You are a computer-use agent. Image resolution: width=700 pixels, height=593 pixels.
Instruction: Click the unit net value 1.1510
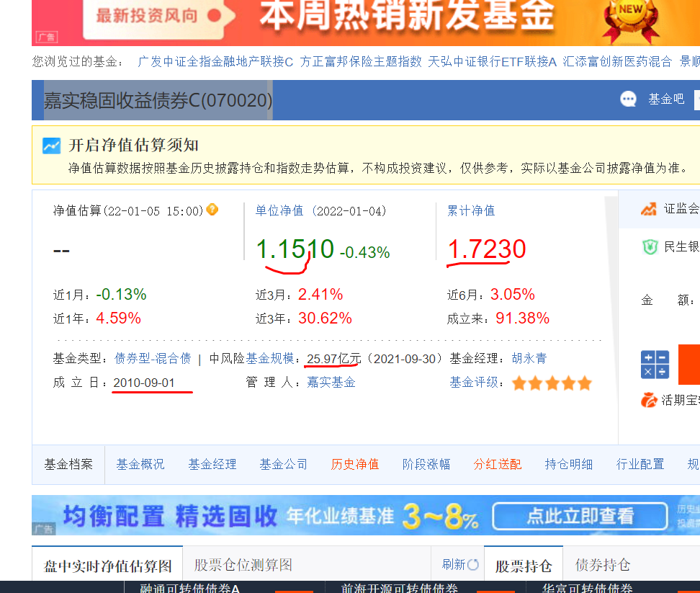coord(295,249)
